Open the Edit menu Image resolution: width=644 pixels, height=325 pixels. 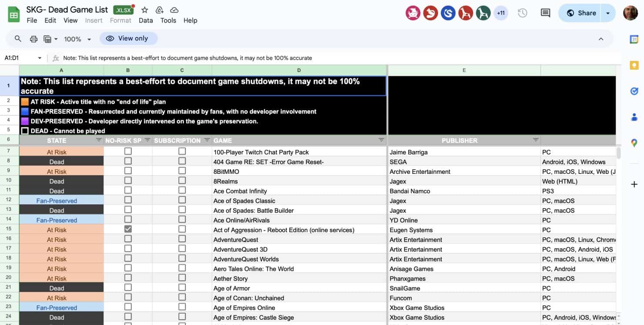click(x=50, y=20)
